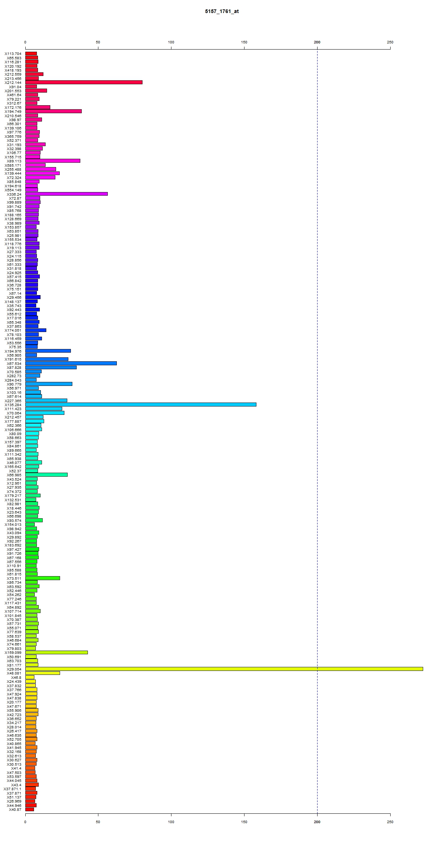Screen dimensions: 434x868
Task: Select the row label X174.051
Action: pos(13,330)
